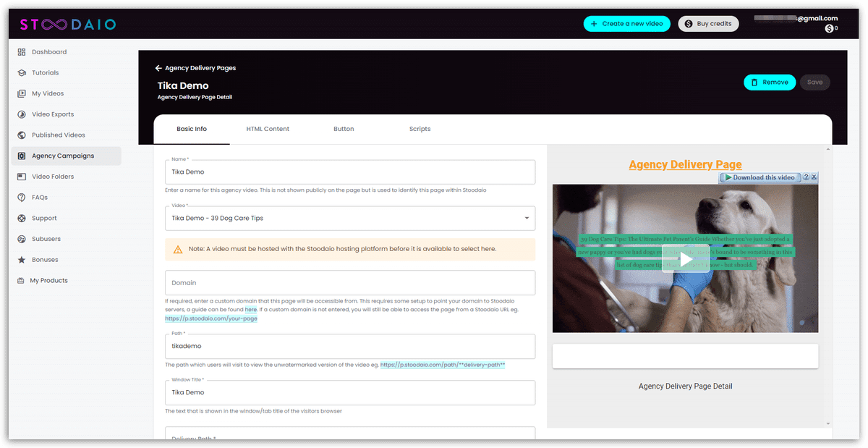
Task: Click the Buy credits button
Action: [x=709, y=24]
